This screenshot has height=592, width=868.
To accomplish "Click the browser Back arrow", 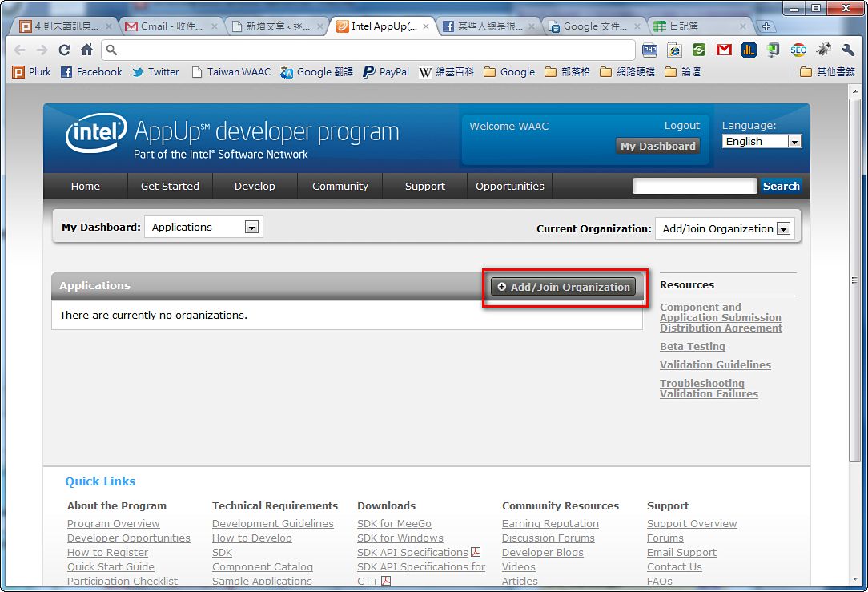I will 20,50.
